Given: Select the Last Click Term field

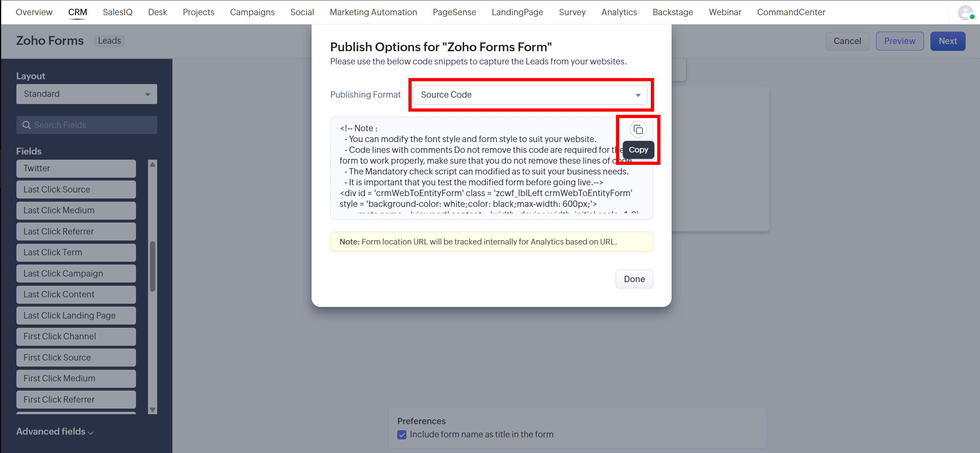Looking at the screenshot, I should coord(76,253).
